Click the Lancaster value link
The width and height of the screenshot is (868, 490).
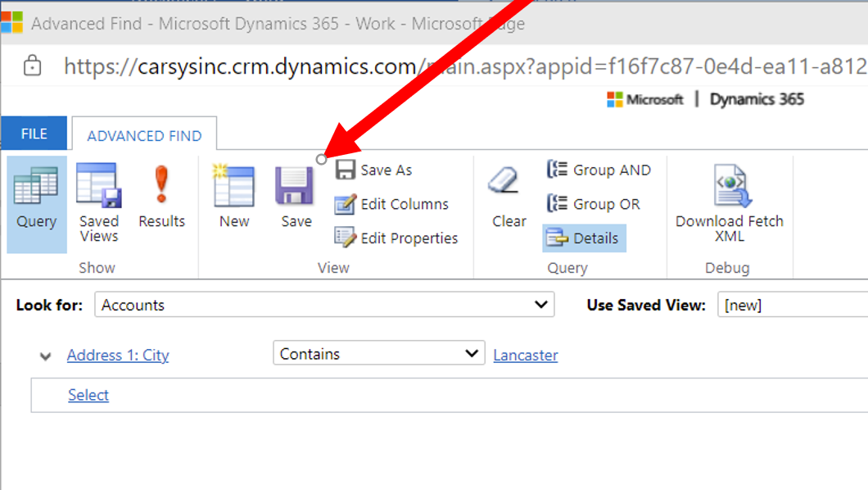(x=526, y=355)
